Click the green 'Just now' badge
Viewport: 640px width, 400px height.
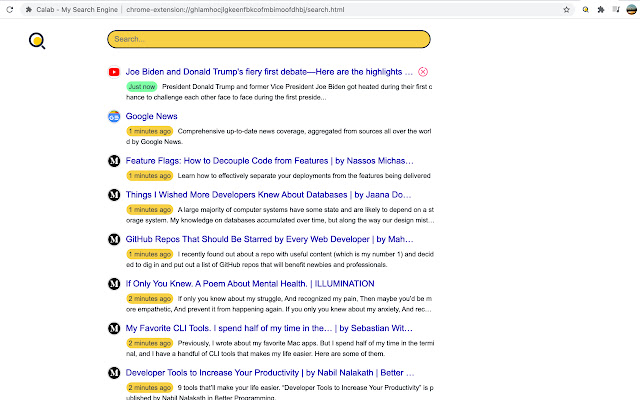tap(142, 87)
